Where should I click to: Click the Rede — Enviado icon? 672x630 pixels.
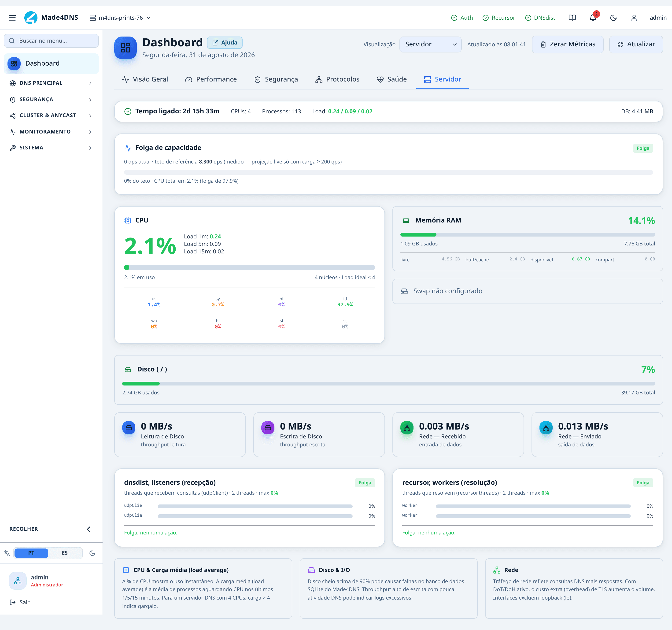(546, 428)
